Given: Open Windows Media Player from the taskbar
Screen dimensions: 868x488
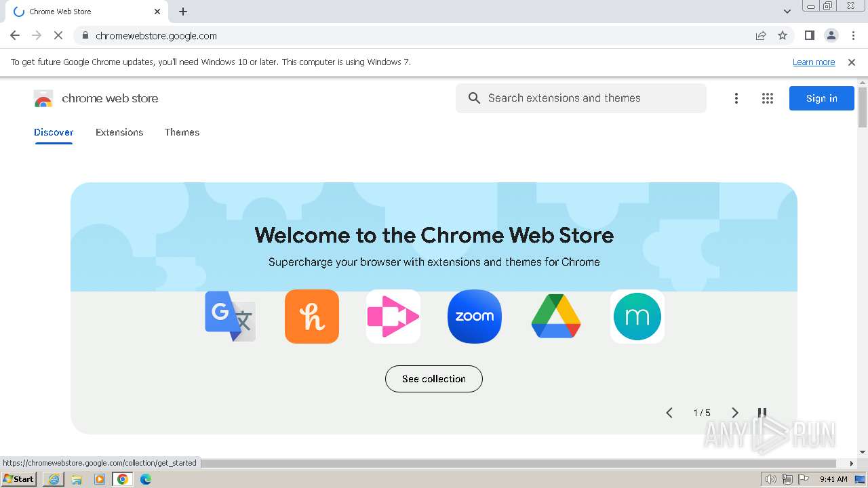Looking at the screenshot, I should (100, 479).
